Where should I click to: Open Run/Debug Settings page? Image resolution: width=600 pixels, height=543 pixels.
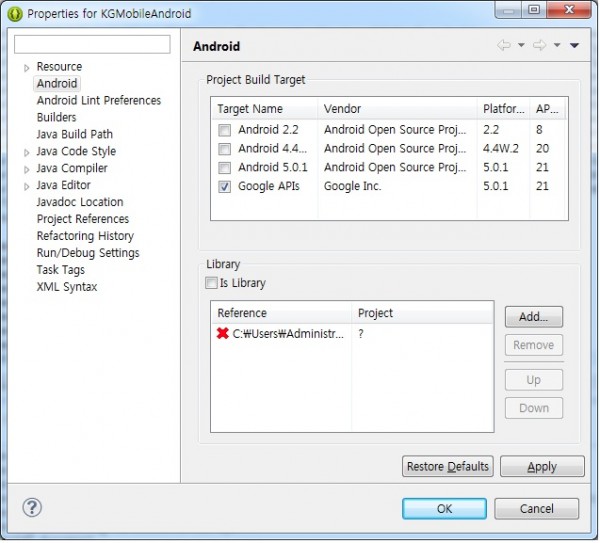[88, 253]
